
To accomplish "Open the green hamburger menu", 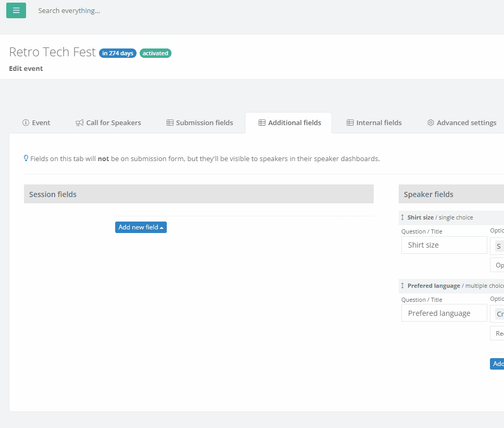I will (x=16, y=10).
